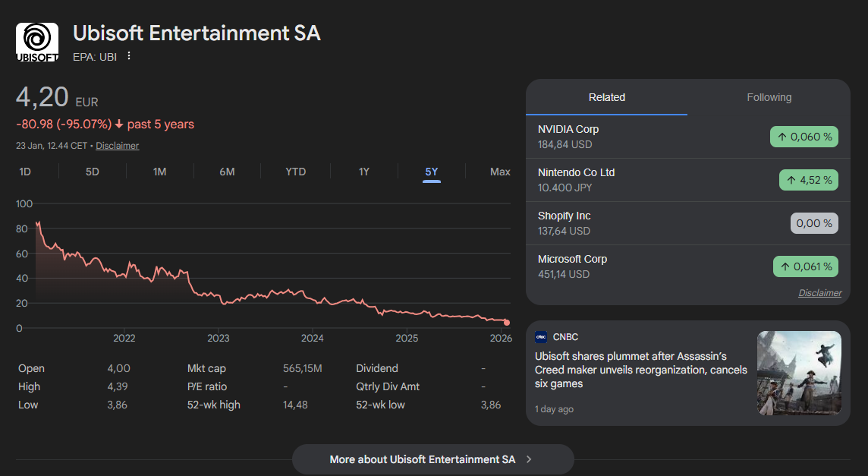868x476 pixels.
Task: Switch chart to 1Y range
Action: 364,172
